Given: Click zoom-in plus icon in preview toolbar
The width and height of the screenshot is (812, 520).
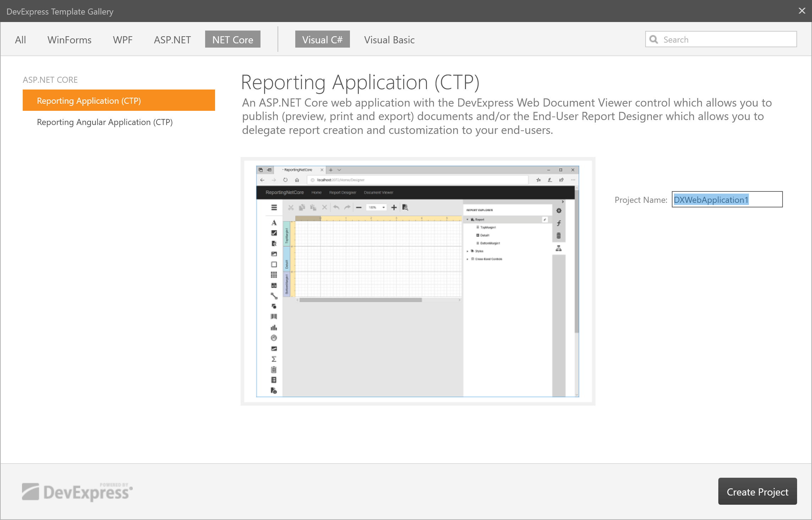Looking at the screenshot, I should click(x=394, y=207).
